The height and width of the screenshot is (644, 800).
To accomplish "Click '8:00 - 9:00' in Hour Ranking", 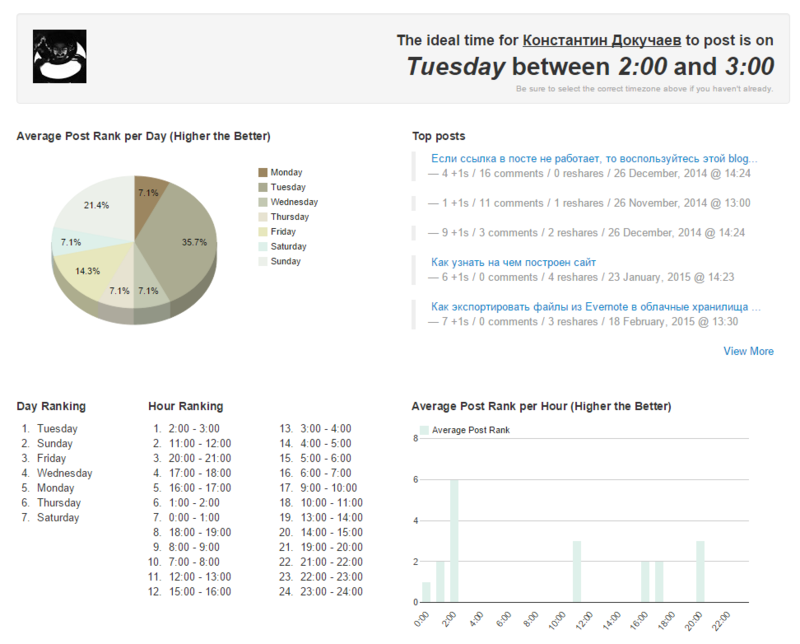I will [x=194, y=547].
